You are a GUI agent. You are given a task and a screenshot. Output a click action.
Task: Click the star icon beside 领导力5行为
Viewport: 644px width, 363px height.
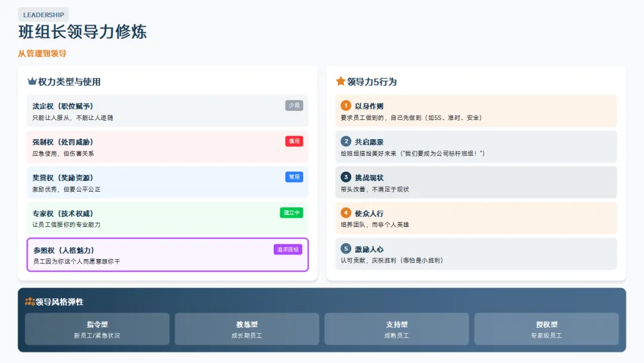pyautogui.click(x=340, y=81)
